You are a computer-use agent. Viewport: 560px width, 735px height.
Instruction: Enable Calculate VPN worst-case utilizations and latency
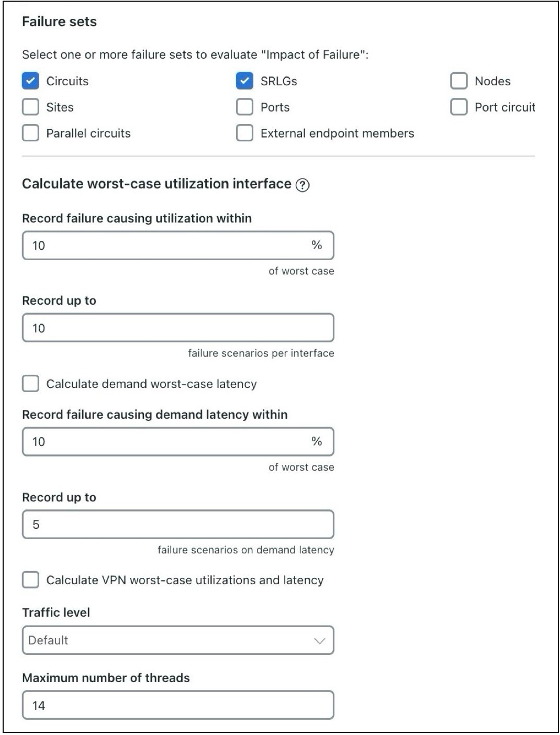tap(30, 580)
